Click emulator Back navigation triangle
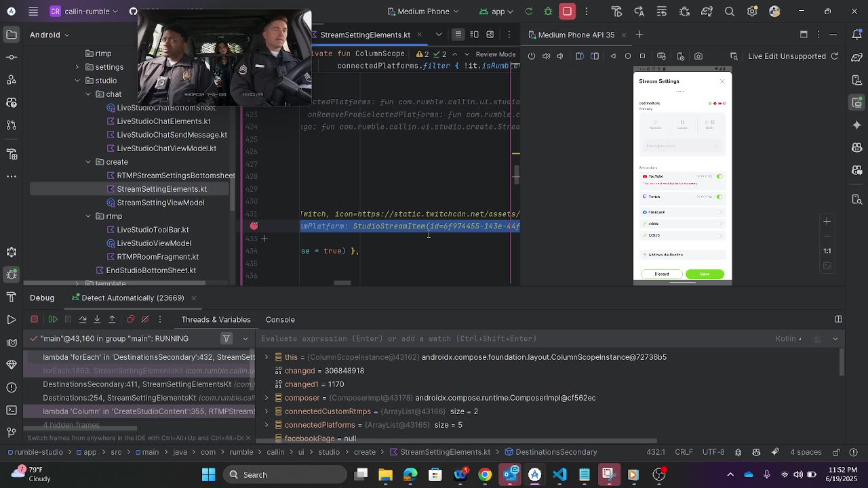 [x=613, y=56]
